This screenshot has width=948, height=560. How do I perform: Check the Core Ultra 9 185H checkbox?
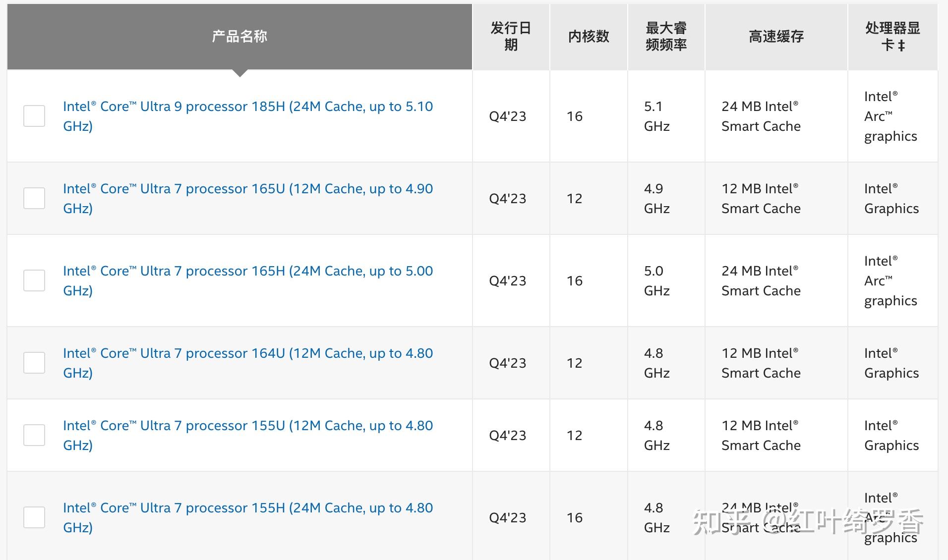pyautogui.click(x=34, y=116)
